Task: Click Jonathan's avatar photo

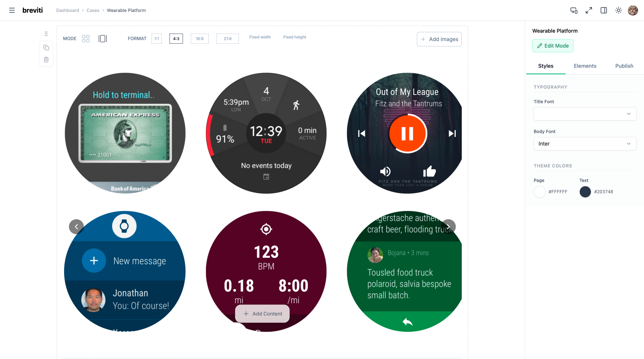Action: [x=93, y=300]
